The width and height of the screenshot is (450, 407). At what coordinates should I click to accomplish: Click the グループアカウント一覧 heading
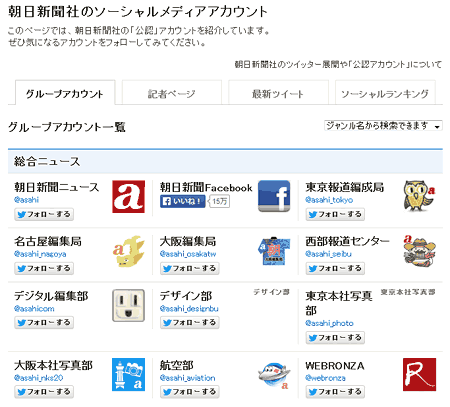coord(67,127)
